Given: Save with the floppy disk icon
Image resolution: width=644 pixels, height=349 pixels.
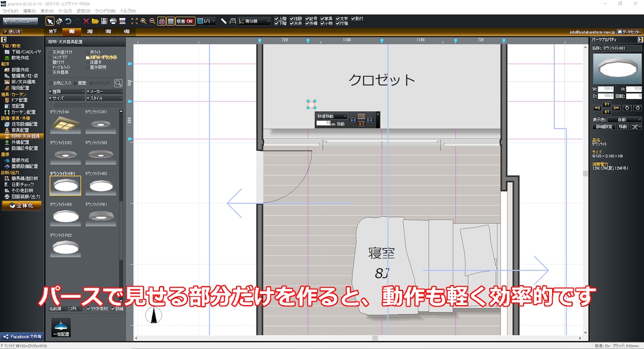Looking at the screenshot, I should (x=104, y=21).
